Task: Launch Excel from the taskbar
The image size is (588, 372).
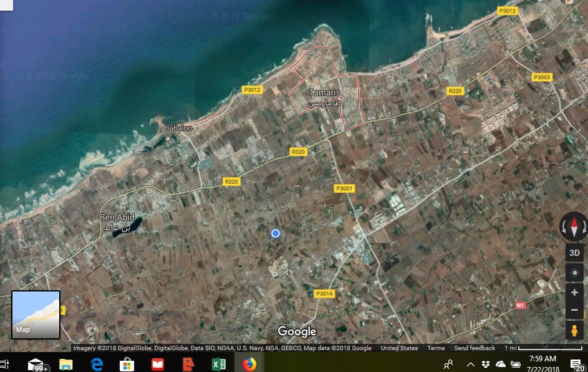Action: [218, 364]
